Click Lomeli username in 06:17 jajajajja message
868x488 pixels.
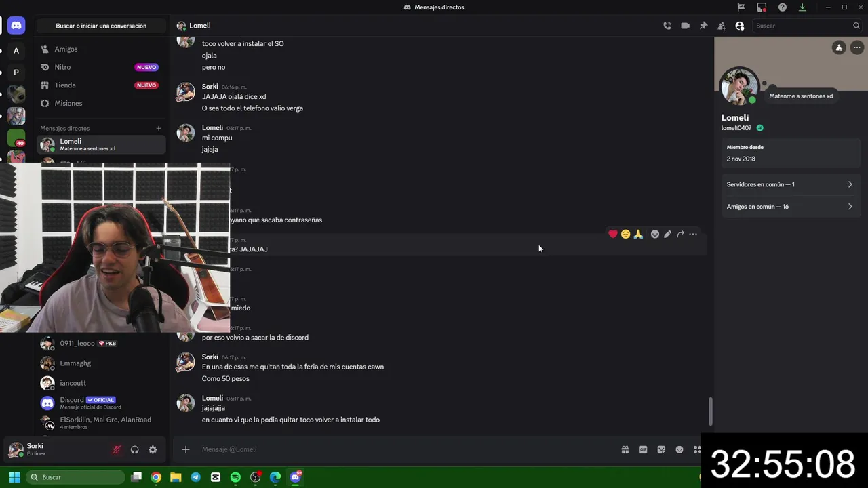click(x=212, y=398)
